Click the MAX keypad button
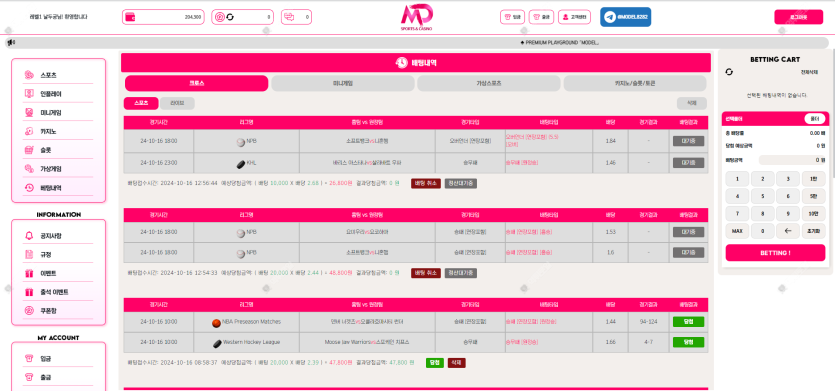 [x=737, y=231]
